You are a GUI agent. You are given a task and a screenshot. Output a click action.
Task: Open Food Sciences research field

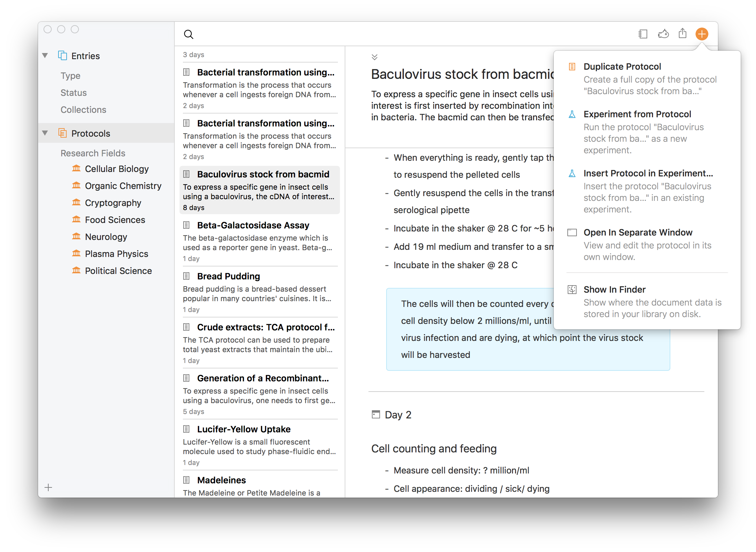(115, 220)
